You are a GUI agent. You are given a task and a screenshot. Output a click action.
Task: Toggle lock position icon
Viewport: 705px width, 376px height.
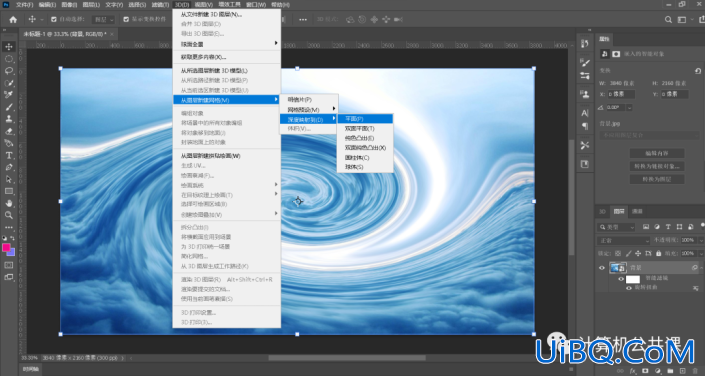click(638, 254)
